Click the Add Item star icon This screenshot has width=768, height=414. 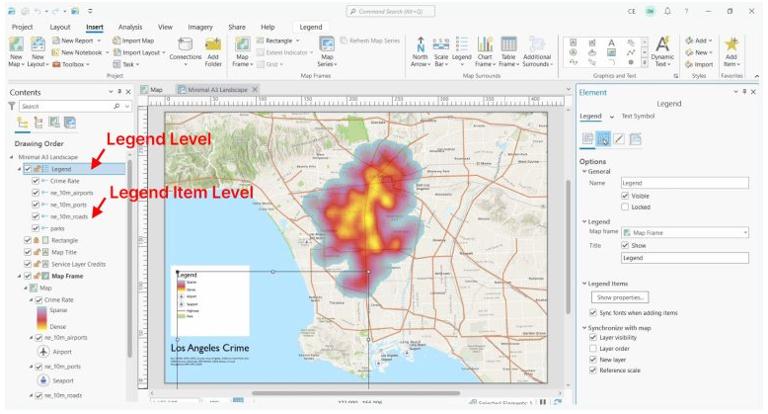(731, 45)
